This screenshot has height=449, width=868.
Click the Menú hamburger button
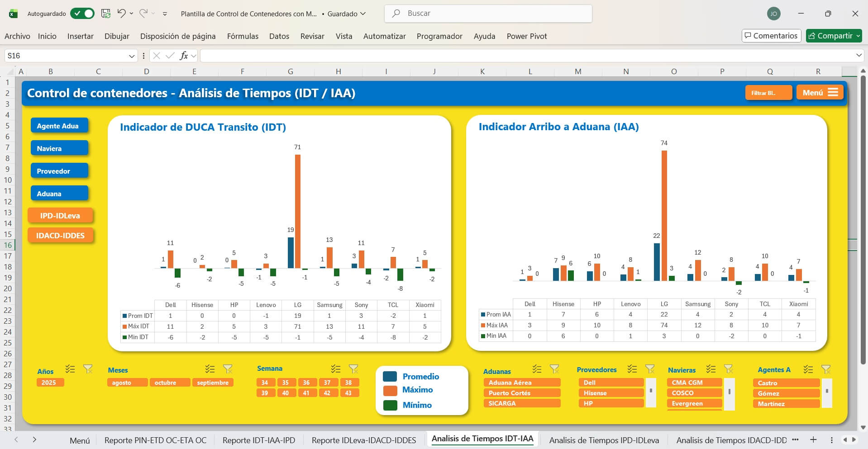point(820,93)
